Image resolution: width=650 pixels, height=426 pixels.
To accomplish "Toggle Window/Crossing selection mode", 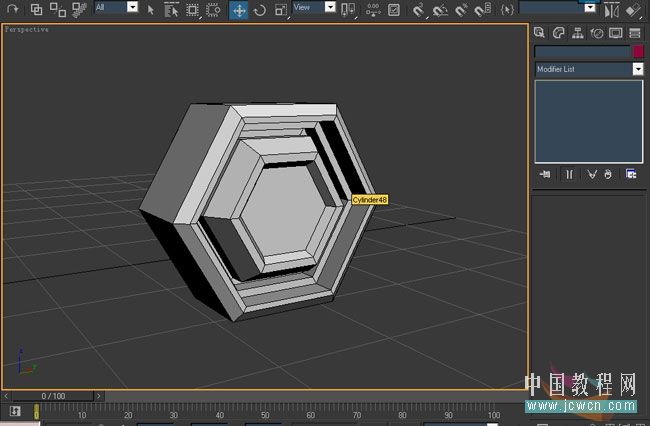I will tap(213, 10).
